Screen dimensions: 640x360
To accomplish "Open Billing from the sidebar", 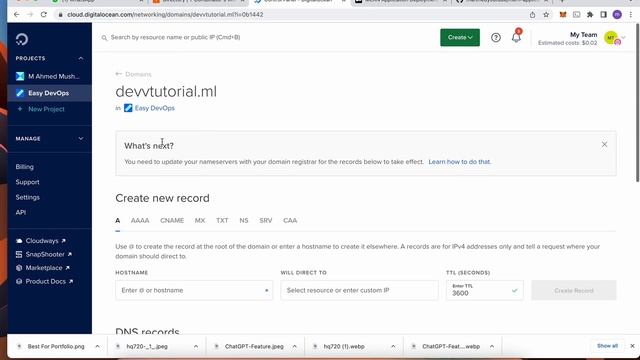I will [x=24, y=167].
